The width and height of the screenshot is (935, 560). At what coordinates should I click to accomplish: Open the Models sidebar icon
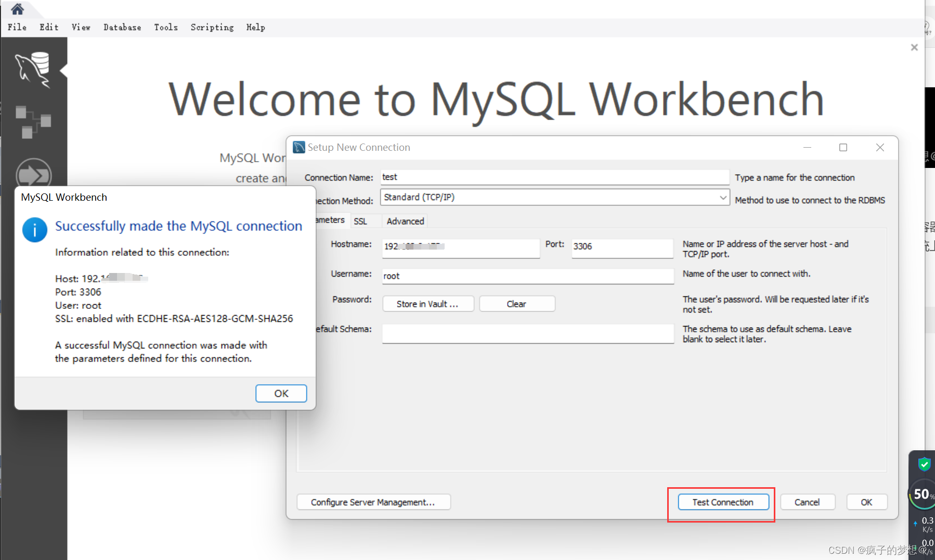point(33,122)
